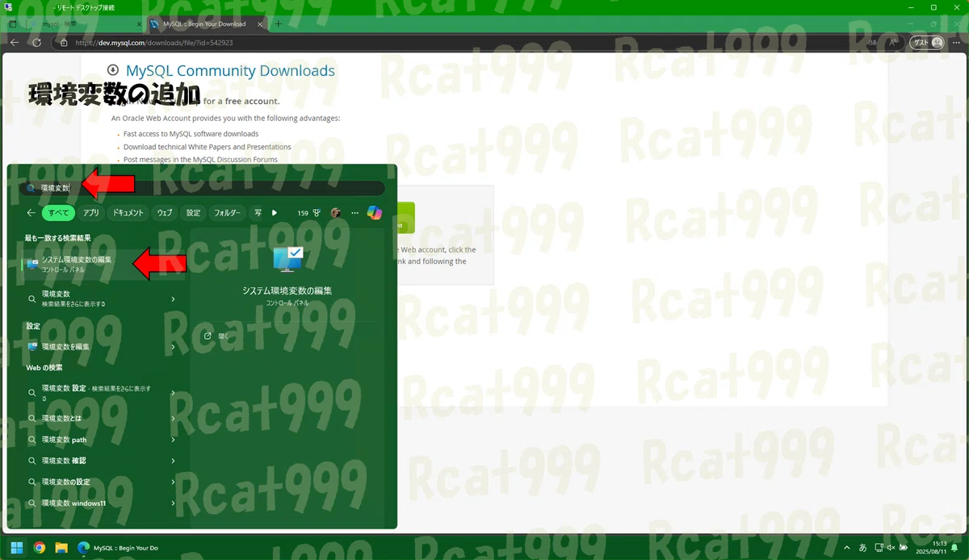The width and height of the screenshot is (969, 560).
Task: Close the MySQL :: Begin Your Download tab
Action: point(259,24)
